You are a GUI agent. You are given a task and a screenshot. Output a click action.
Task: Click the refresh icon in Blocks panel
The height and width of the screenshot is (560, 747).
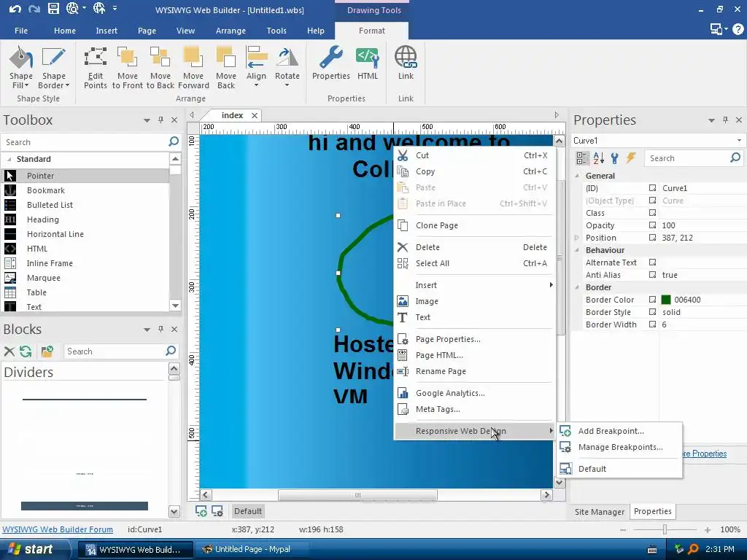26,351
